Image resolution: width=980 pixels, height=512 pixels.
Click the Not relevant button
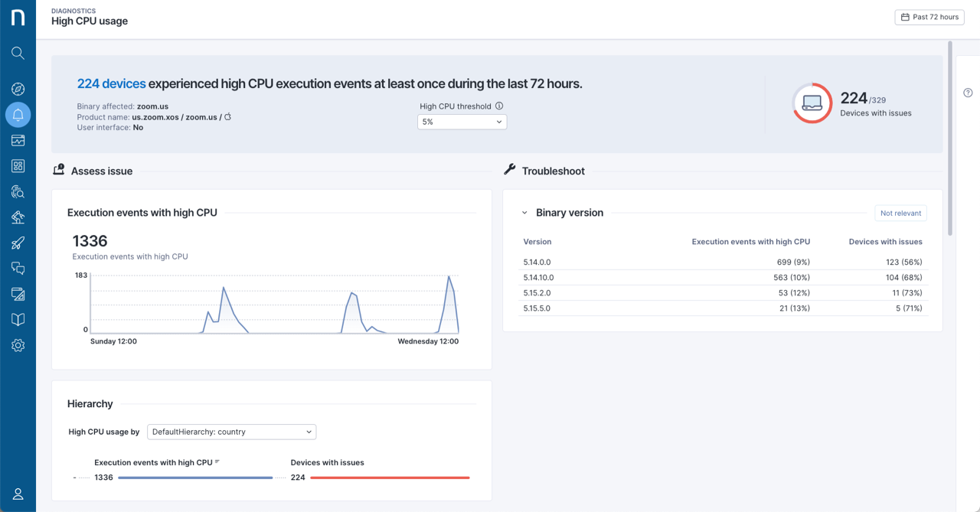click(900, 214)
